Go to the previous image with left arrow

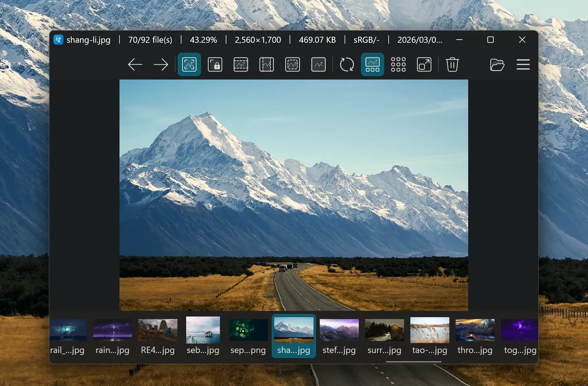point(135,65)
